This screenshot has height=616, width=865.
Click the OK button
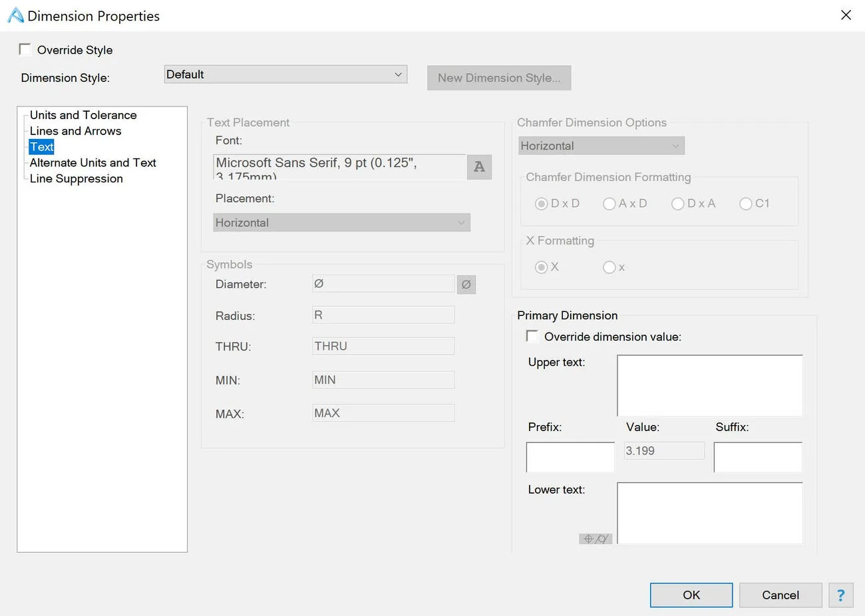click(691, 595)
